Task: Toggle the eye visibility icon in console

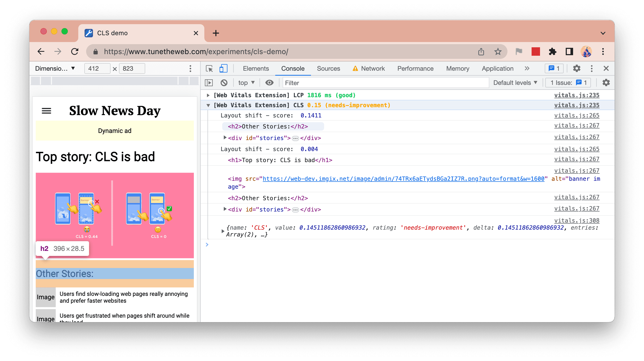Action: [x=269, y=83]
